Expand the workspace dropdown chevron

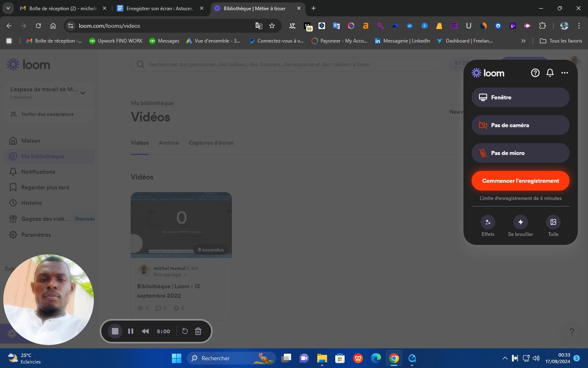83,93
